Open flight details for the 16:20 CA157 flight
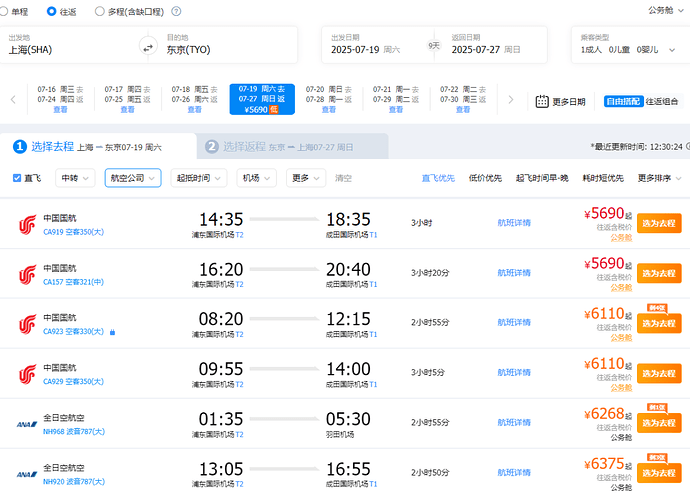Screen dimensions: 690x495 point(514,272)
